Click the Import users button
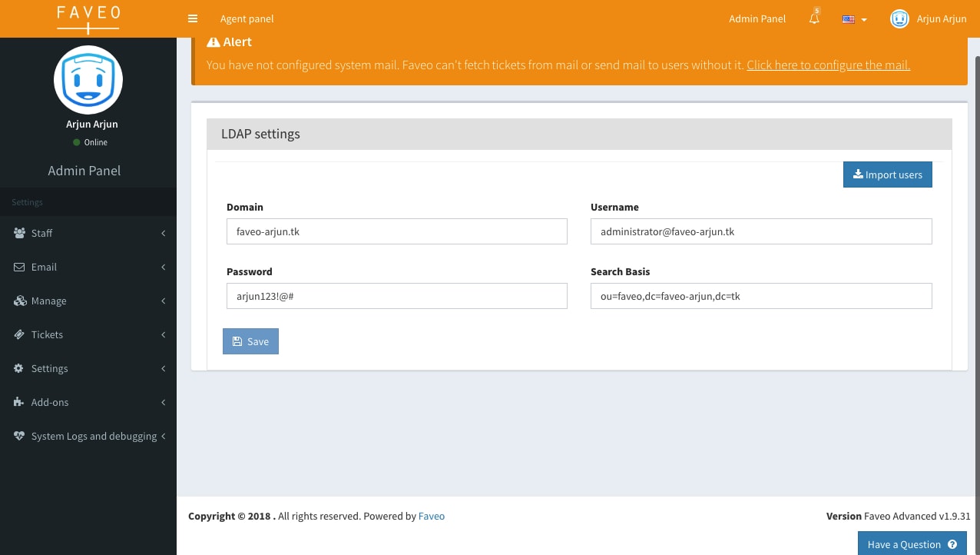This screenshot has height=555, width=980. [x=887, y=174]
